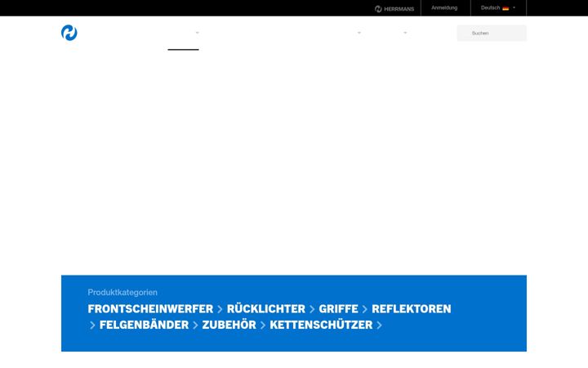Screen dimensions: 588x368
Task: Click the blue Herrmans logo
Action: [69, 33]
